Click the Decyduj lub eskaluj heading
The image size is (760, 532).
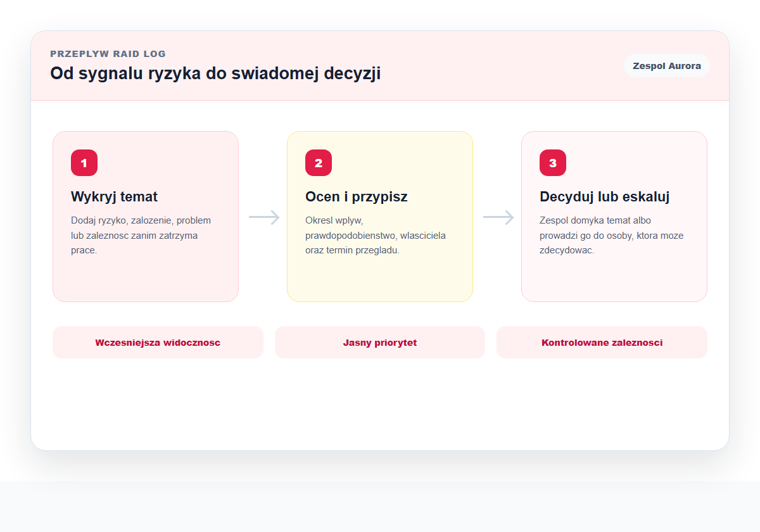605,196
